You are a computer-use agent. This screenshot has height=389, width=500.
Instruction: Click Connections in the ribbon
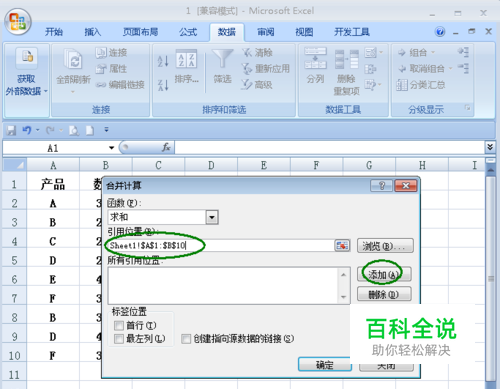[x=111, y=53]
